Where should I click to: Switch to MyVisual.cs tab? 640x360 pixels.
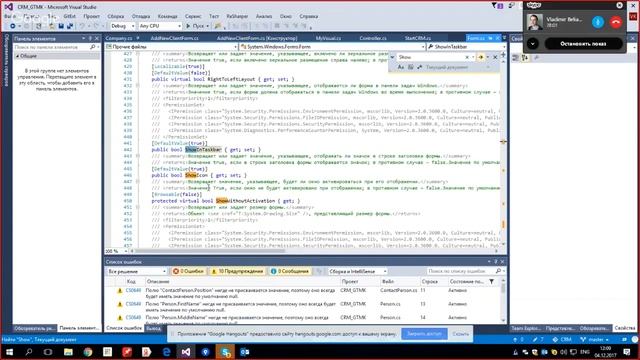pos(328,38)
